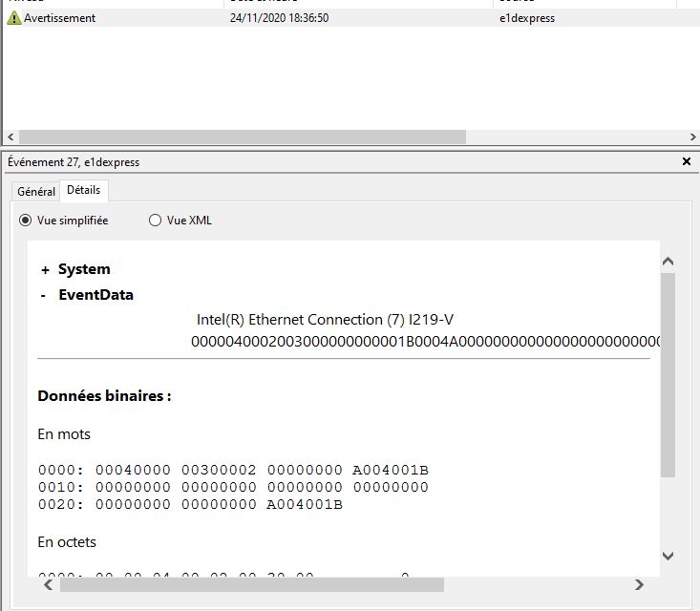Click the details pane vertical scrollbar thumb

(x=668, y=375)
